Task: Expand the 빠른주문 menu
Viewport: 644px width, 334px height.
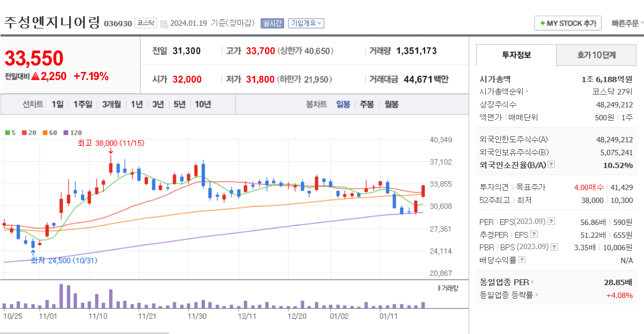Action: [627, 24]
